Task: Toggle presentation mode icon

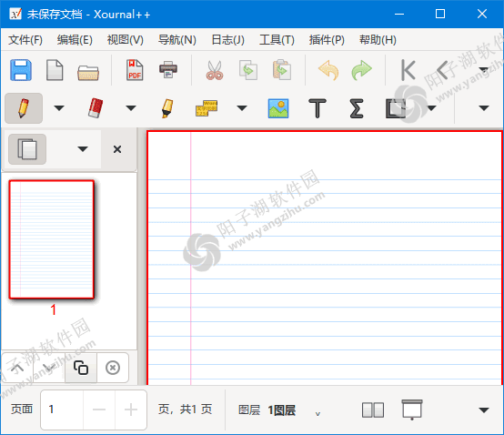Action: (x=412, y=410)
